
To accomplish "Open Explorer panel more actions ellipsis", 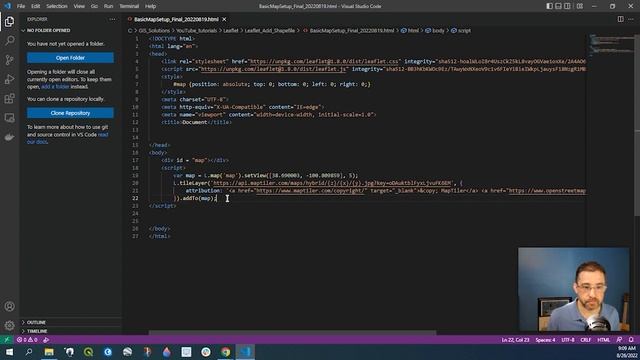I will (x=112, y=19).
